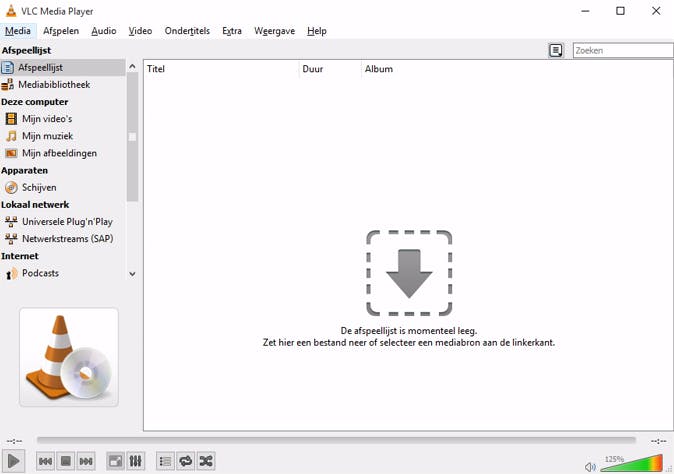Open the Media menu
This screenshot has width=674, height=474.
click(x=18, y=31)
